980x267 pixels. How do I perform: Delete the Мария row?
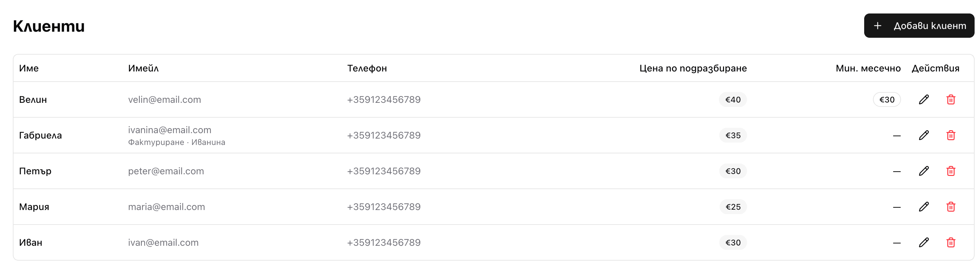(950, 207)
